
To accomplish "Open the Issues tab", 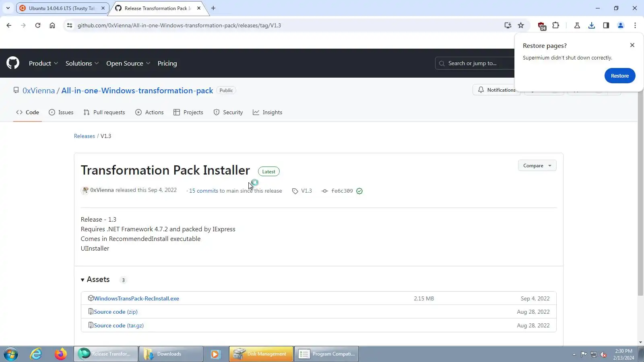I will (61, 112).
